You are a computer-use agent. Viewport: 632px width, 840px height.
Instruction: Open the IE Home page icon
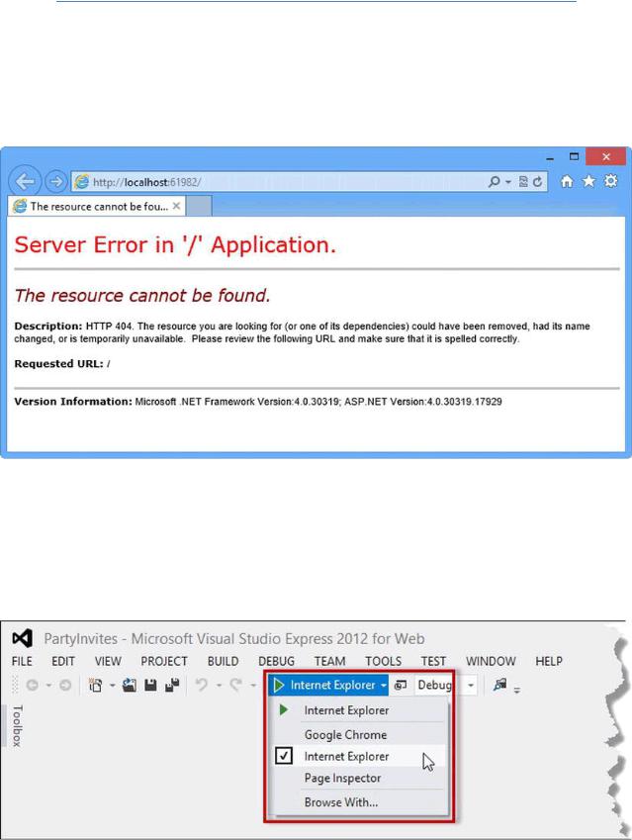tap(566, 182)
